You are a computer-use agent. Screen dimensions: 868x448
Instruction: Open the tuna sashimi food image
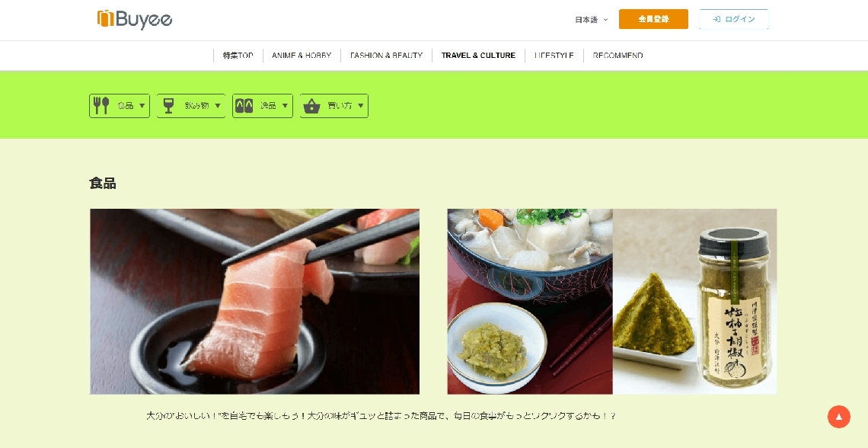254,301
